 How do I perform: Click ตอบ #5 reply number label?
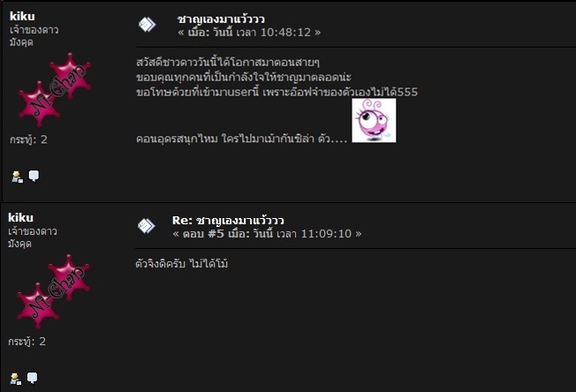click(203, 234)
